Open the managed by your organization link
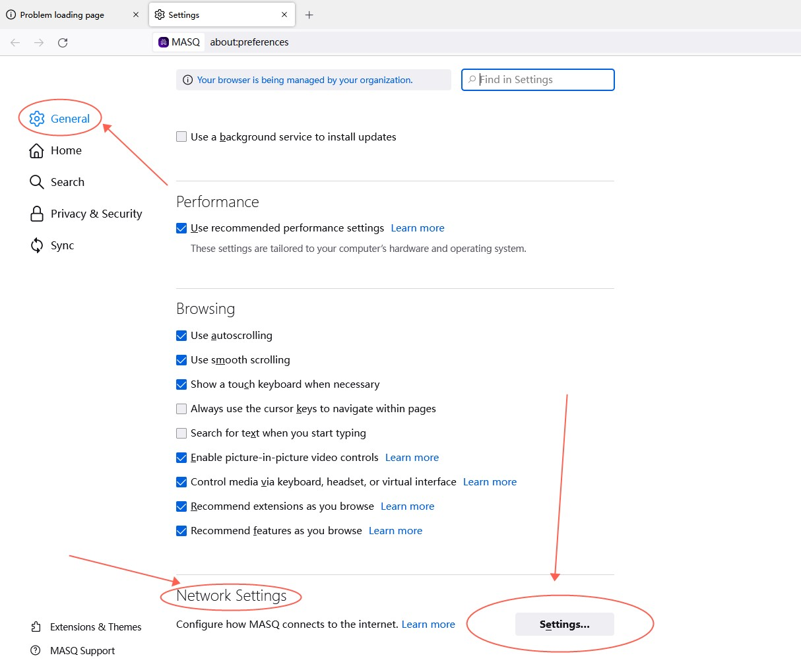This screenshot has height=672, width=801. 305,80
